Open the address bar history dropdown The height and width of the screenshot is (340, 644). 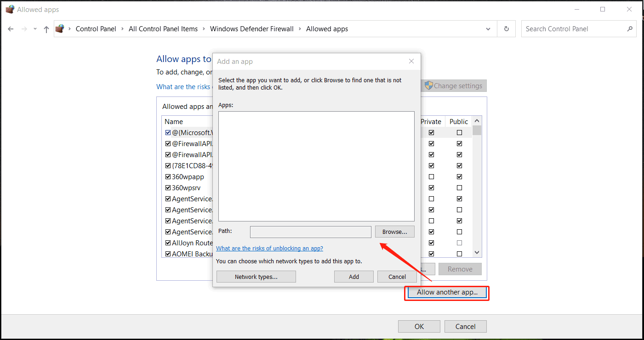(x=488, y=28)
